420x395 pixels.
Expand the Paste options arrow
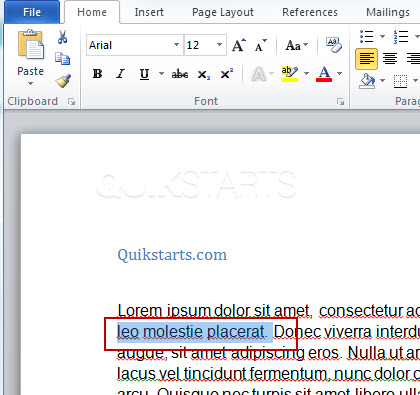(31, 84)
